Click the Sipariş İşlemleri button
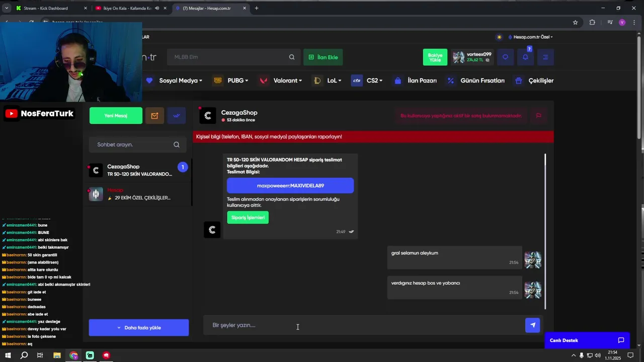Viewport: 644px width, 362px height. [x=248, y=218]
